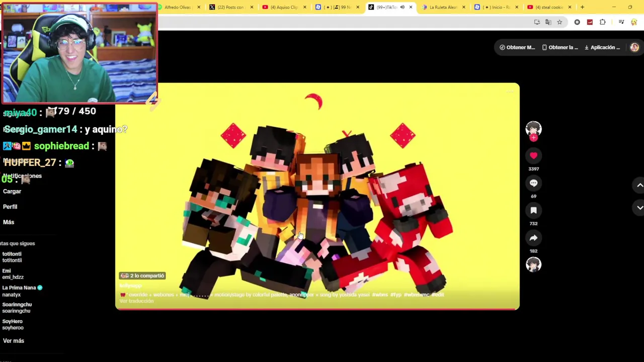Click the Aplicación download button
This screenshot has height=362, width=644.
(602, 47)
